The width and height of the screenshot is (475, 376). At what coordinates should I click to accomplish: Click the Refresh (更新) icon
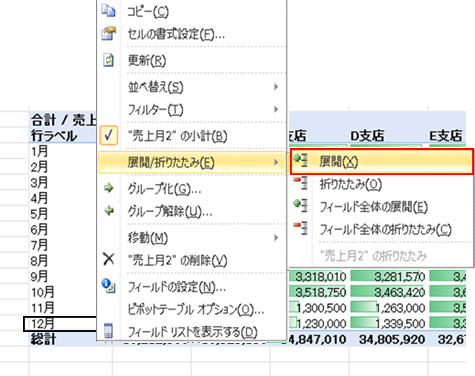pyautogui.click(x=108, y=60)
